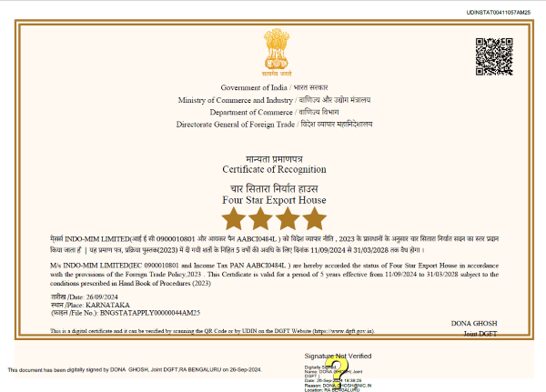
Task: Click "Hand Book of Procedures (2023)" text
Action: coord(165,284)
